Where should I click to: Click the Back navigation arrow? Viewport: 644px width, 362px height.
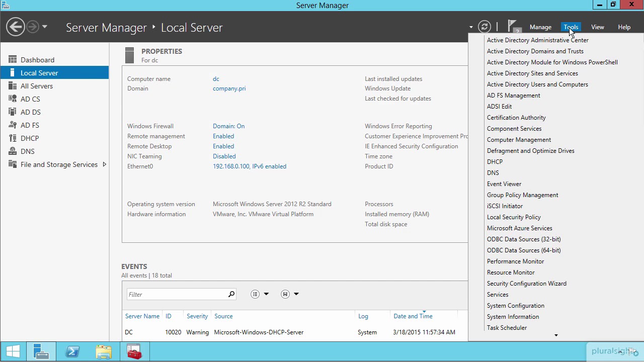[16, 27]
